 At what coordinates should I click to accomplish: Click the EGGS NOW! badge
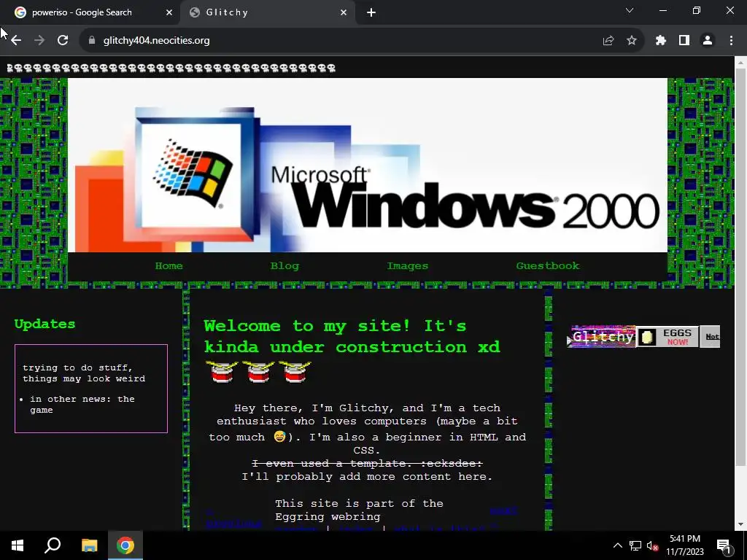pos(667,337)
